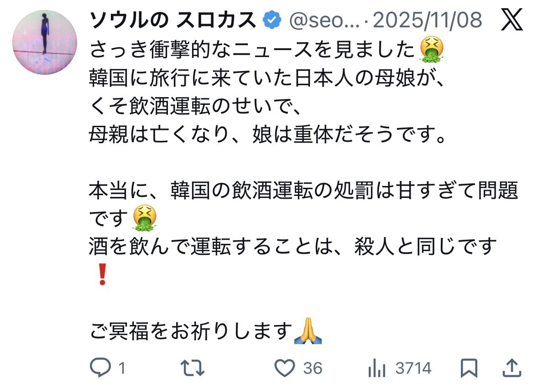Open profile via name ソウルの スロカス

pos(172,20)
